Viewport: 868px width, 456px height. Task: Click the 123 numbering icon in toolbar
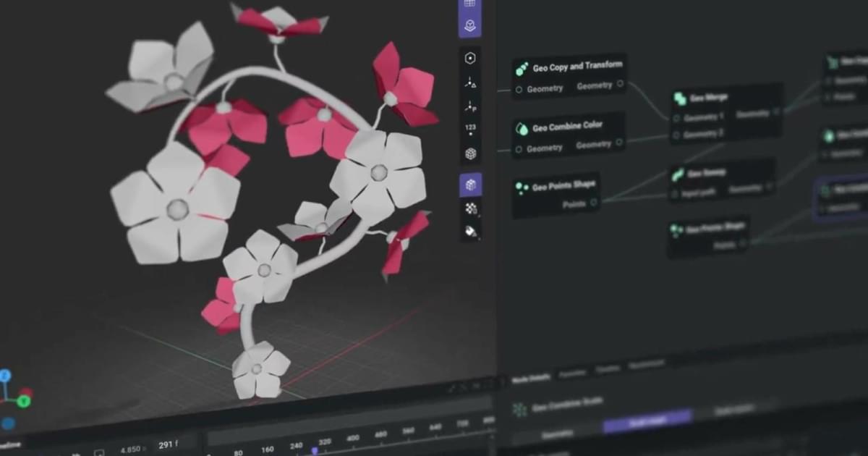tap(471, 130)
